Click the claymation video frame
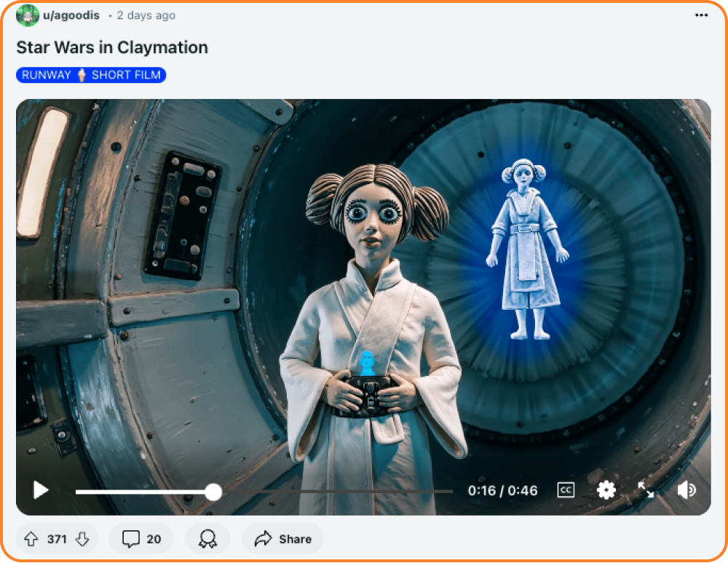Viewport: 728px width, 563px height. tap(363, 307)
